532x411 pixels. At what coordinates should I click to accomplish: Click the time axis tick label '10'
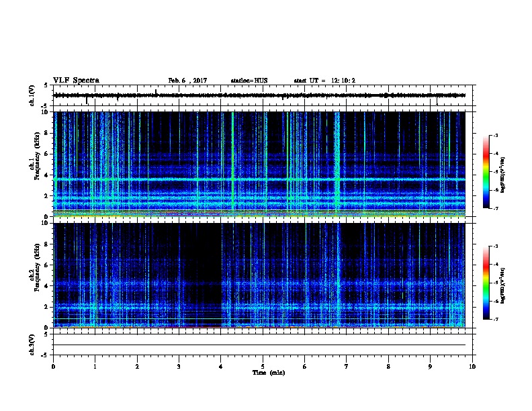pos(472,366)
